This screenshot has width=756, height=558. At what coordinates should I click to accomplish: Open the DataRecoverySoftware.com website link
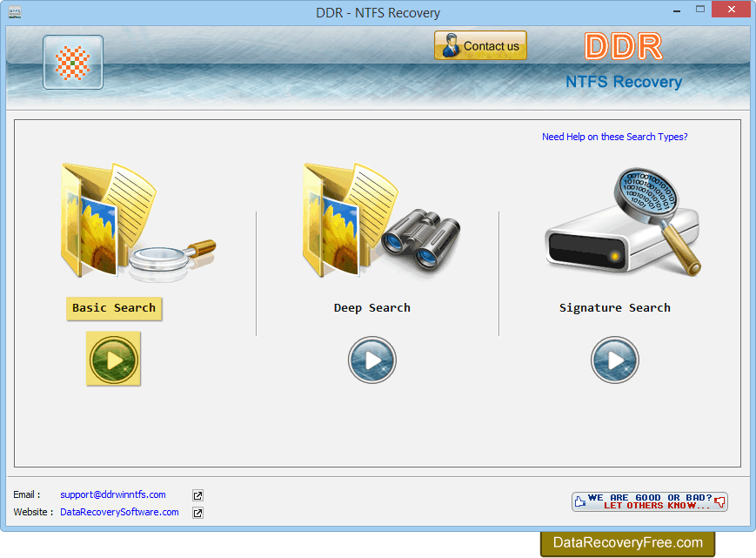tap(119, 512)
